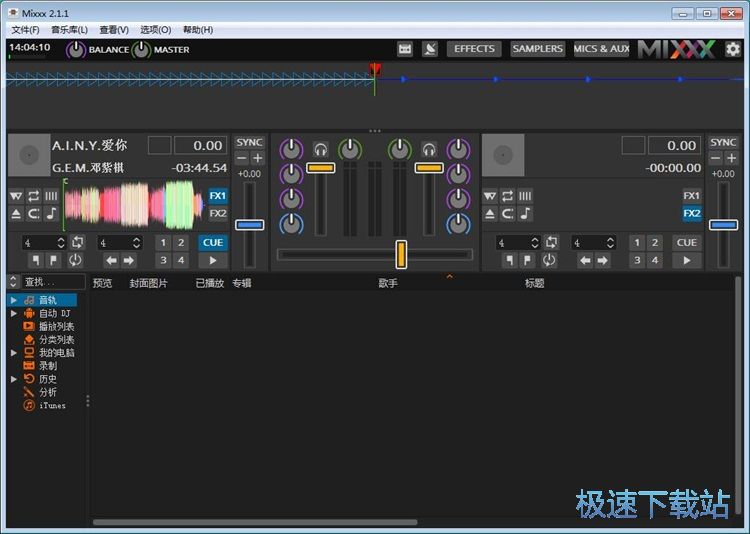Viewport: 750px width, 534px height.
Task: Enable SYNC on the right deck
Action: coord(723,143)
